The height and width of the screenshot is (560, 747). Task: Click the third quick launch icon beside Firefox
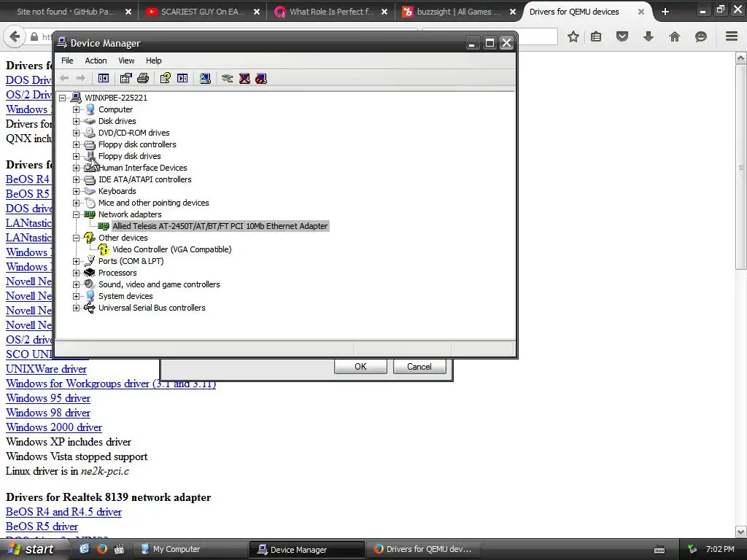pyautogui.click(x=119, y=549)
